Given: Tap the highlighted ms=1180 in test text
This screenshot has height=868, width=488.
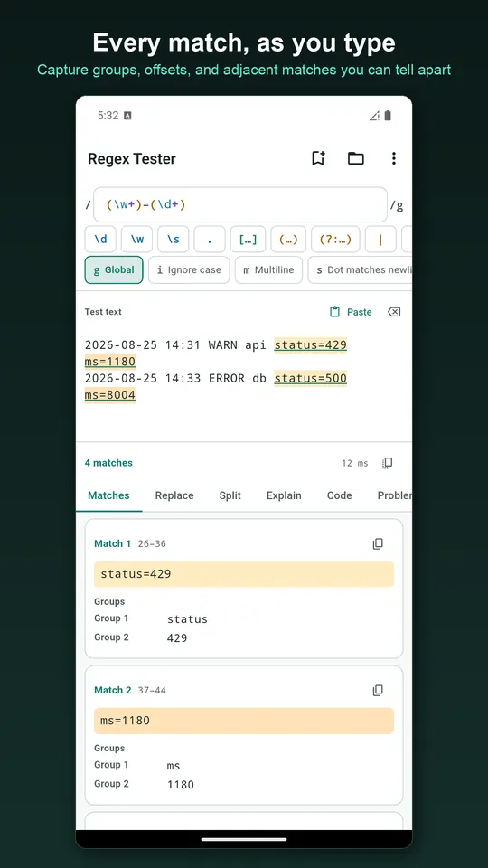Looking at the screenshot, I should click(110, 362).
